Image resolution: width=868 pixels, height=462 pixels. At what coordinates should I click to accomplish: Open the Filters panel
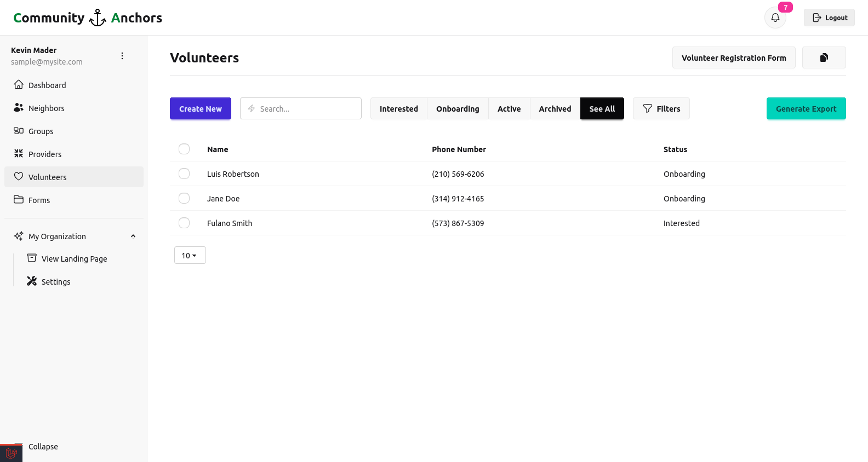click(661, 108)
